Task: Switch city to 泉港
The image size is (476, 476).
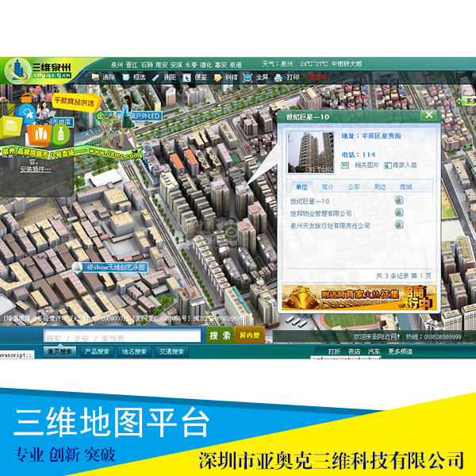Action: tap(236, 65)
